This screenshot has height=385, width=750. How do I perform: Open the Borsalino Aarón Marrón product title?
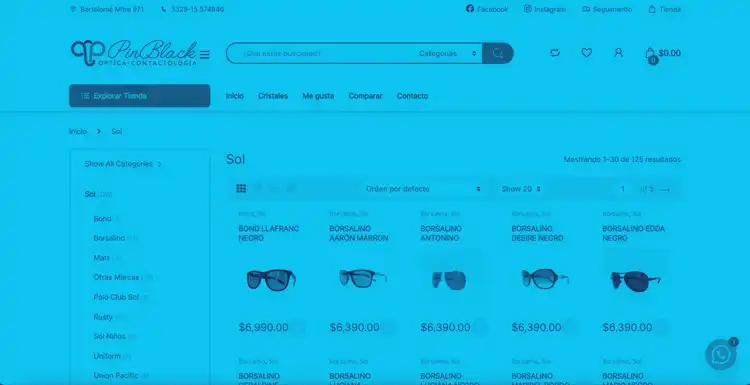pos(359,233)
